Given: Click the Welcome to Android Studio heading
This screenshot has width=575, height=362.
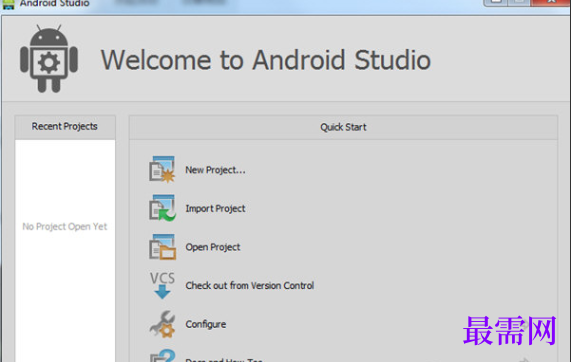Looking at the screenshot, I should (266, 60).
